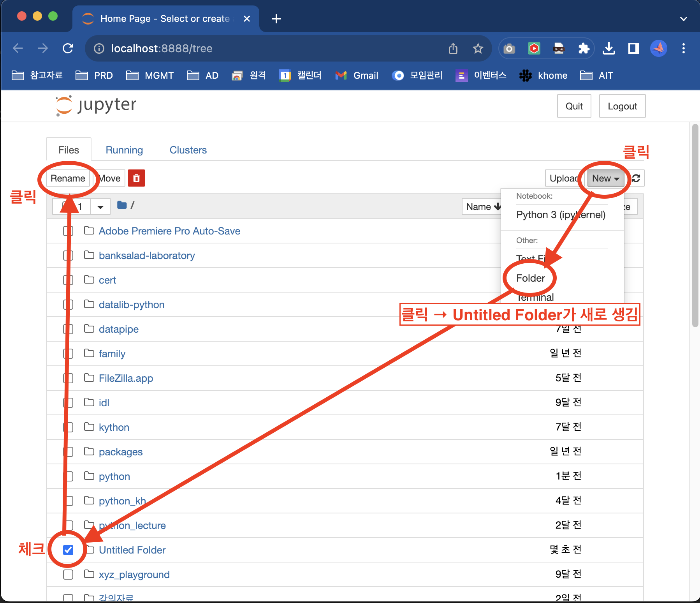Check the datapipe folder checkbox

pyautogui.click(x=68, y=329)
